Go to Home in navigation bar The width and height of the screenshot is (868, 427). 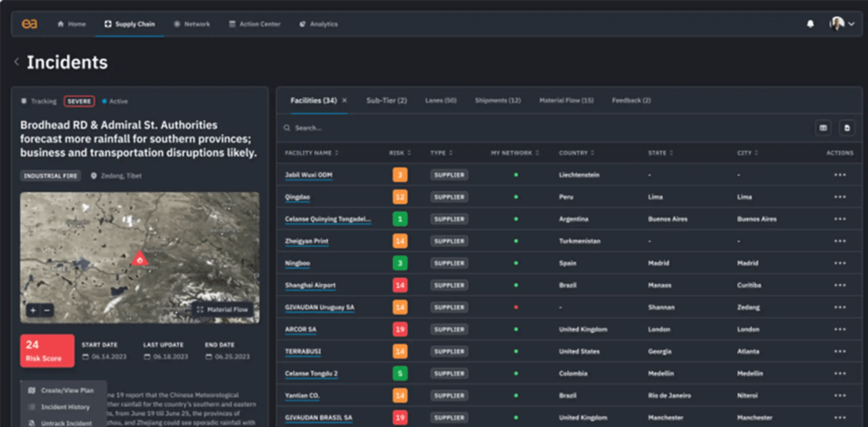[x=72, y=25]
